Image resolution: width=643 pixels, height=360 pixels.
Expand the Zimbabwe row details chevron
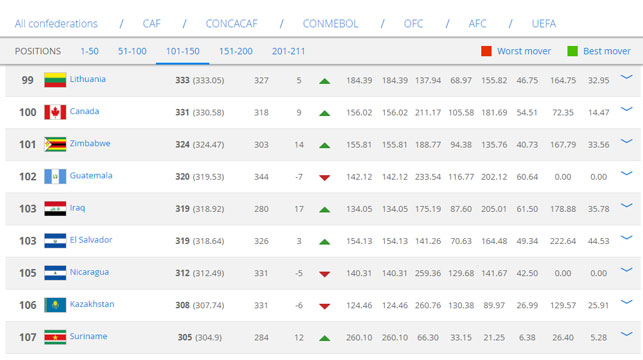pos(626,141)
